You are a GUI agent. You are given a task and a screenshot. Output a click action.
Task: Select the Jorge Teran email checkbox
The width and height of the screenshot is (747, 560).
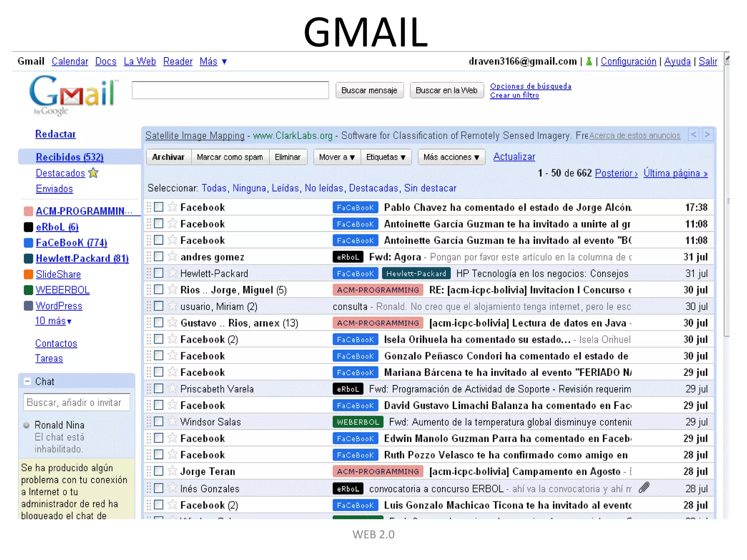point(159,471)
